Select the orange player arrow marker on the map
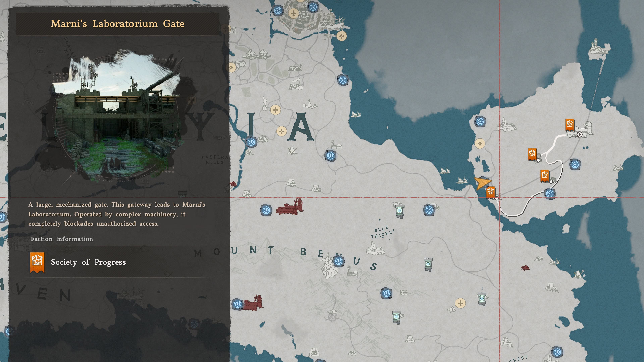644x362 pixels. [x=482, y=183]
